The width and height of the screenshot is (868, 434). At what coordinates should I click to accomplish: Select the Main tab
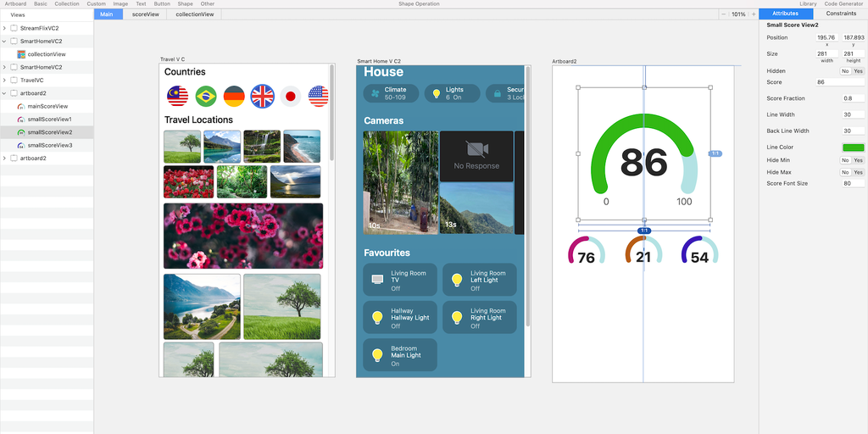pyautogui.click(x=108, y=14)
